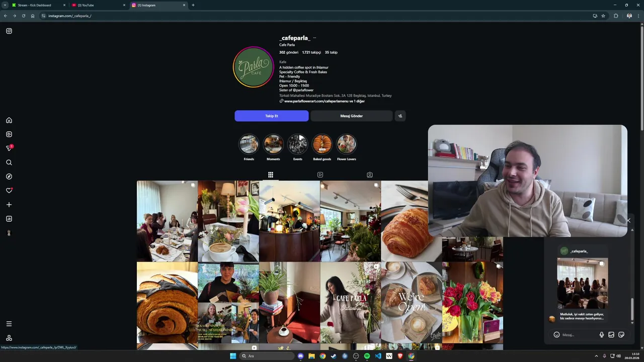
Task: Bookmark this page with the star icon
Action: [603, 16]
